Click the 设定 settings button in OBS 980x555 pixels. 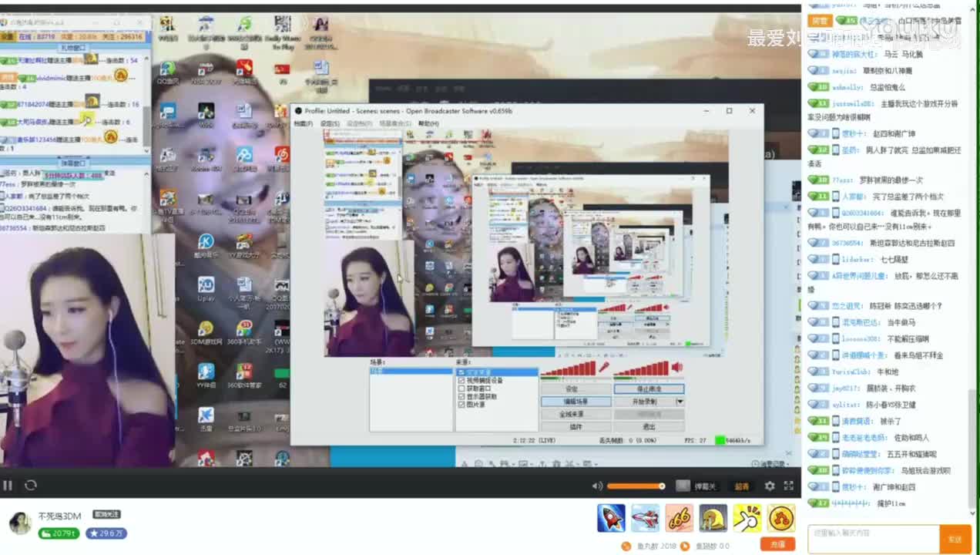click(x=576, y=389)
